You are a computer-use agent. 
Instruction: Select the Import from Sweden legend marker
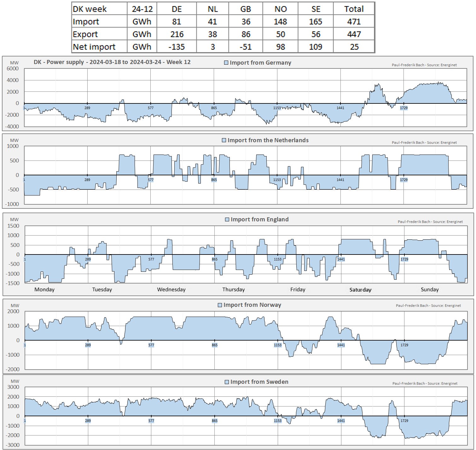[x=227, y=382]
